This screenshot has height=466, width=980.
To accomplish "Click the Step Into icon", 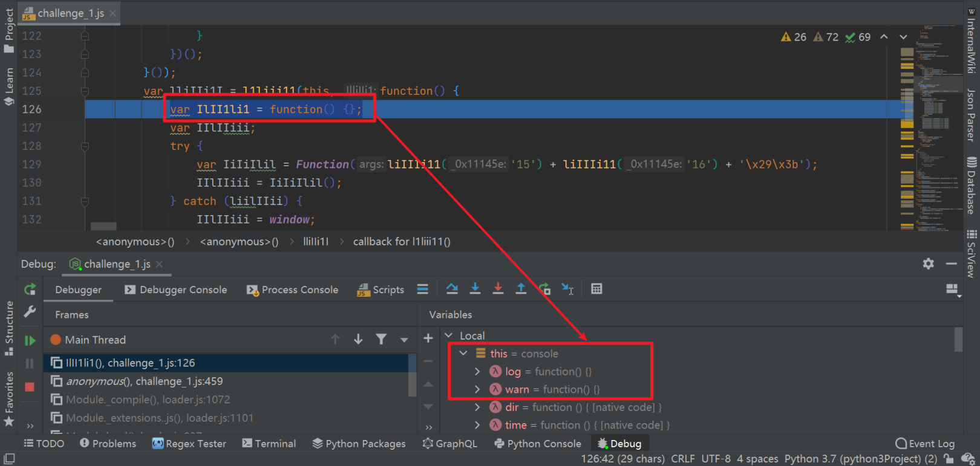I will (475, 289).
